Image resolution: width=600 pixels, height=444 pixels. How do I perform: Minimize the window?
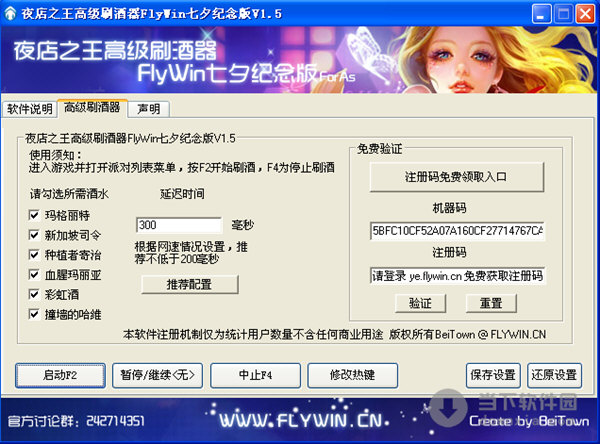click(x=541, y=14)
